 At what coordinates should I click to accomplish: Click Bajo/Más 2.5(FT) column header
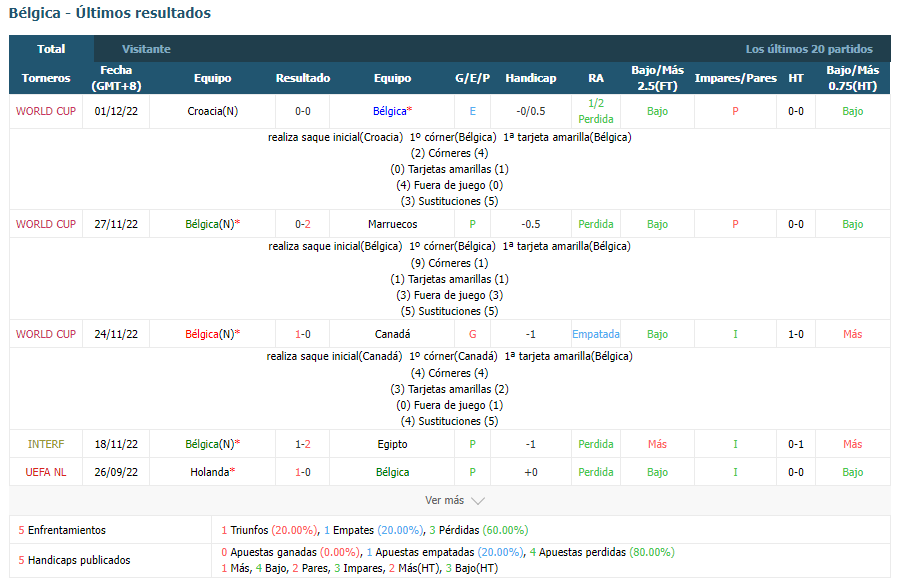657,78
